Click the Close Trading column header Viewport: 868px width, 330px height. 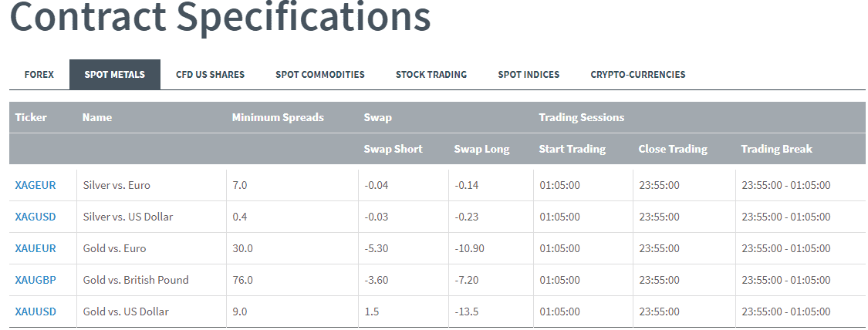(673, 150)
